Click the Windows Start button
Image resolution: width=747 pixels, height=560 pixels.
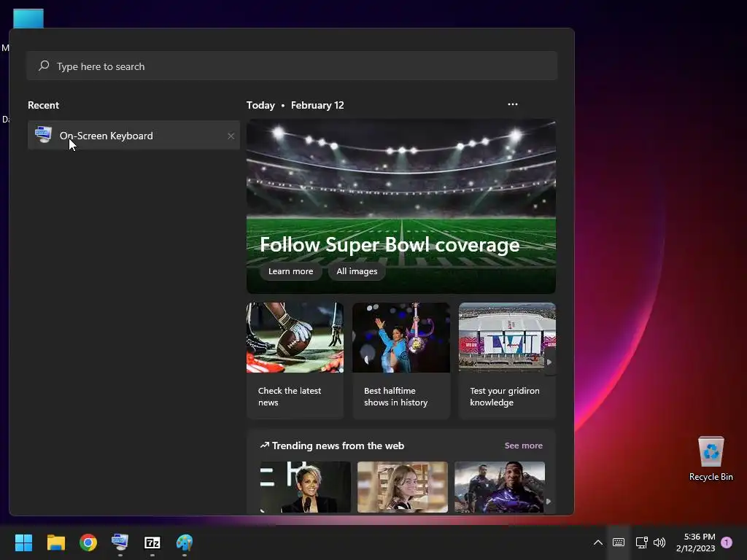click(x=23, y=542)
